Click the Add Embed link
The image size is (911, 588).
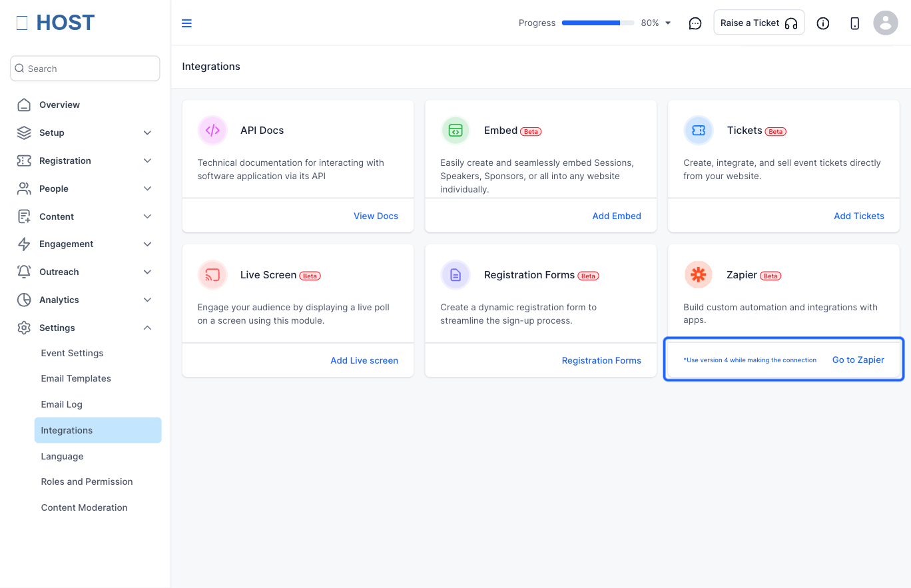617,216
